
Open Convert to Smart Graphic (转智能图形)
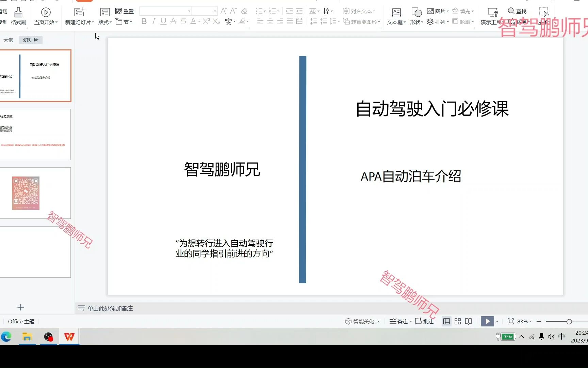tap(361, 22)
